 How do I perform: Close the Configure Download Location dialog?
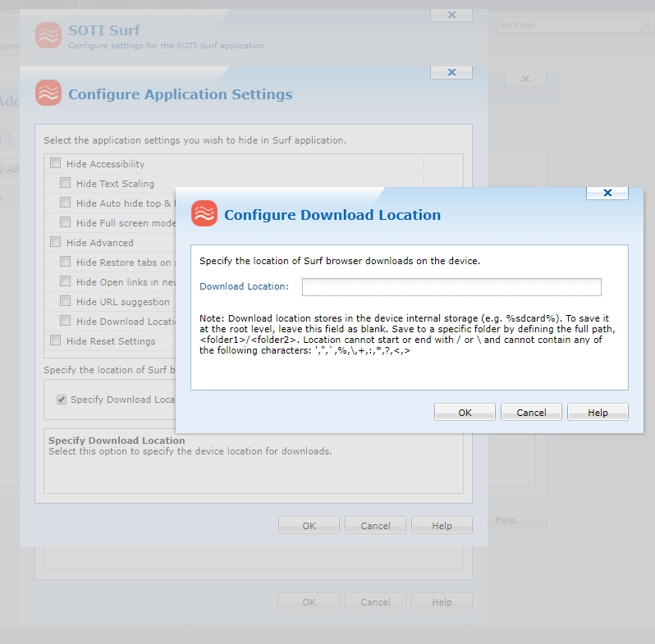point(607,193)
